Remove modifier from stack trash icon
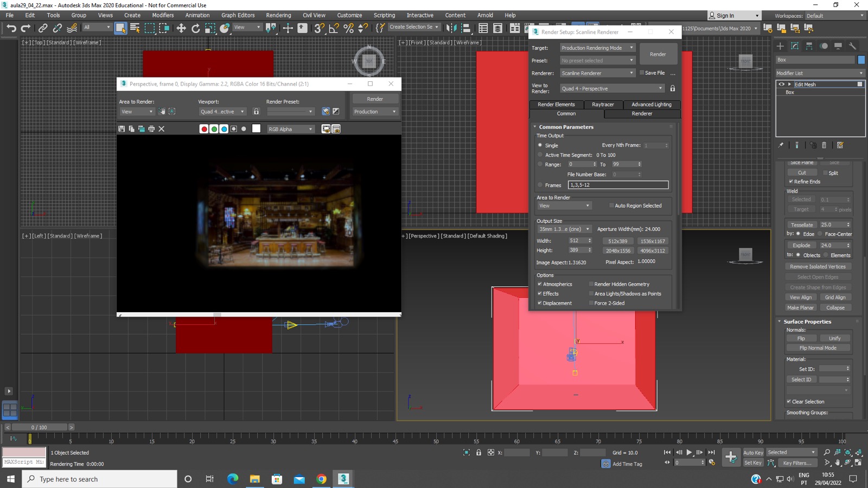Viewport: 868px width, 488px height. [824, 145]
